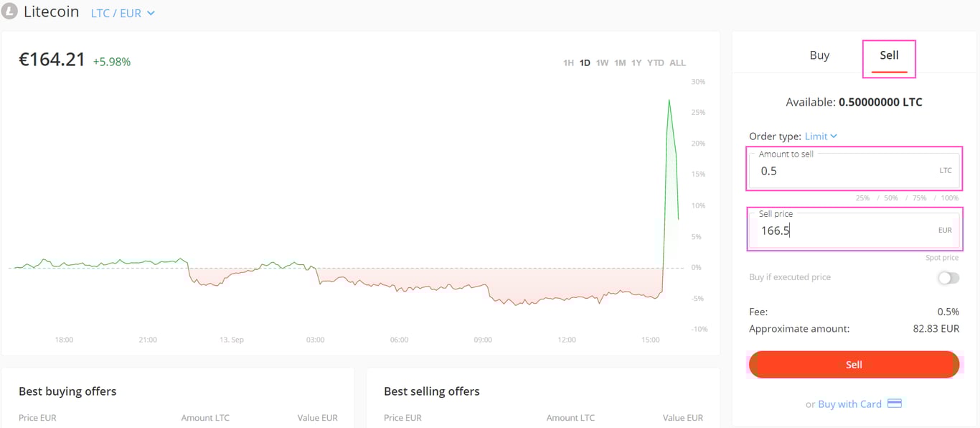980x428 pixels.
Task: Select the 1W chart timeframe
Action: [602, 63]
